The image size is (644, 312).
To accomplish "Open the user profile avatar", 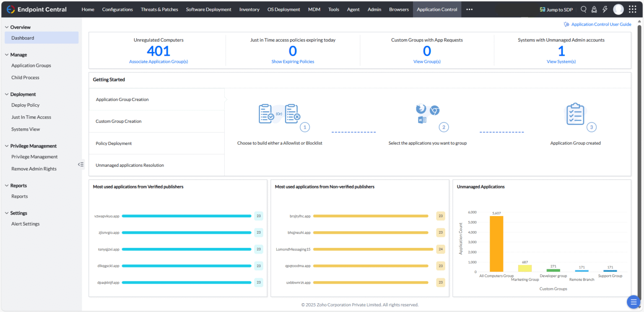I will pos(618,9).
